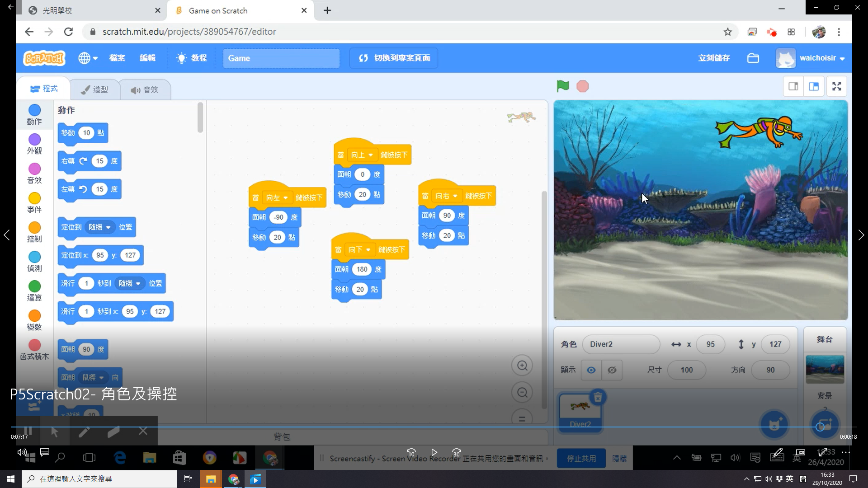Screen dimensions: 868x488
Task: Open the 向右 key dropdown in script
Action: pyautogui.click(x=446, y=196)
